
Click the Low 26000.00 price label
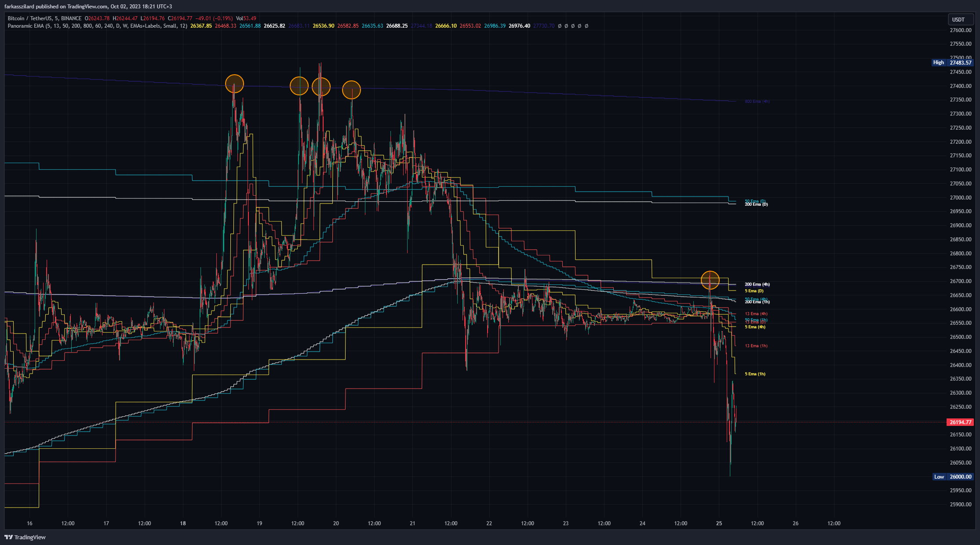point(953,476)
